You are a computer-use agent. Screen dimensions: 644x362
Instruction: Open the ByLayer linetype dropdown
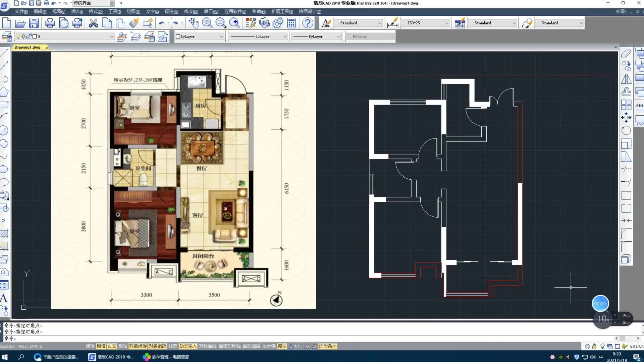click(258, 36)
